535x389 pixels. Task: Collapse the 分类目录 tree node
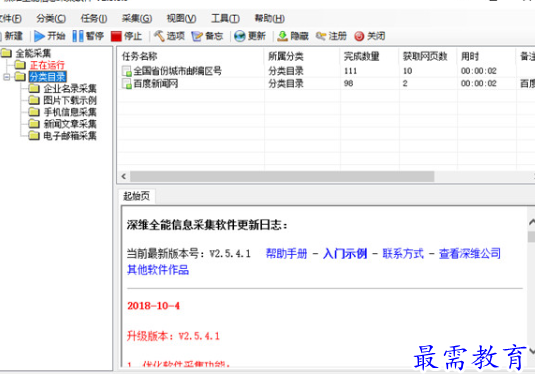pyautogui.click(x=6, y=77)
